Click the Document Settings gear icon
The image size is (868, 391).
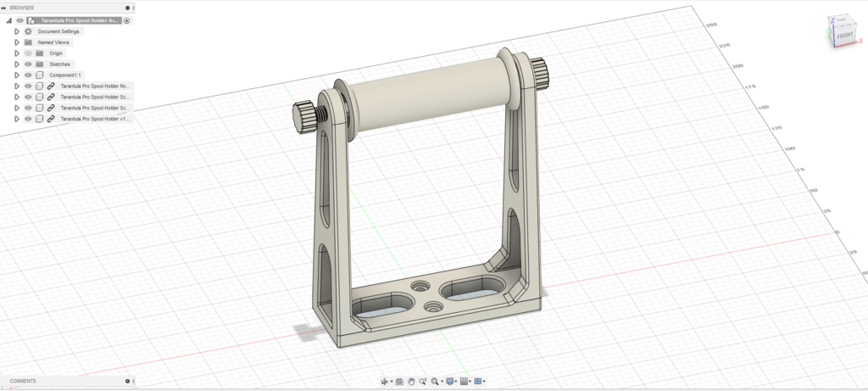pos(28,31)
